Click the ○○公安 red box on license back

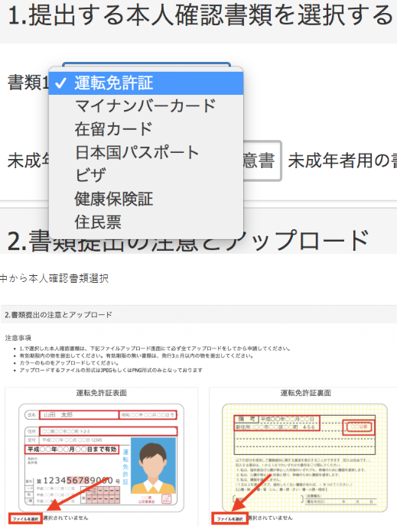tap(358, 427)
